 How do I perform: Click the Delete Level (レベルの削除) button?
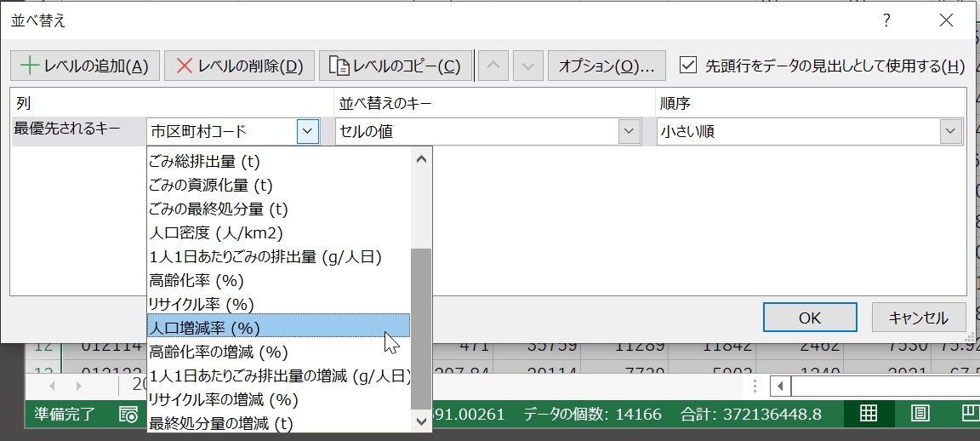[x=240, y=66]
